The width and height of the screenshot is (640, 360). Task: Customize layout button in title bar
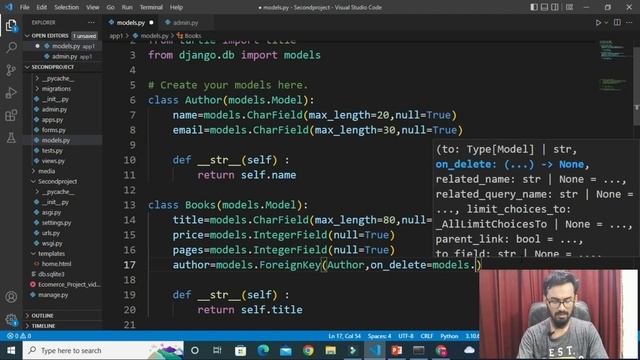569,7
